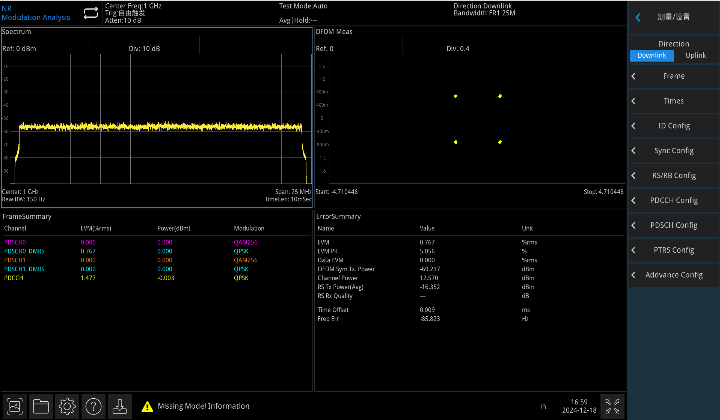Click the download/save icon in bottom bar
The width and height of the screenshot is (720, 420).
pos(119,406)
